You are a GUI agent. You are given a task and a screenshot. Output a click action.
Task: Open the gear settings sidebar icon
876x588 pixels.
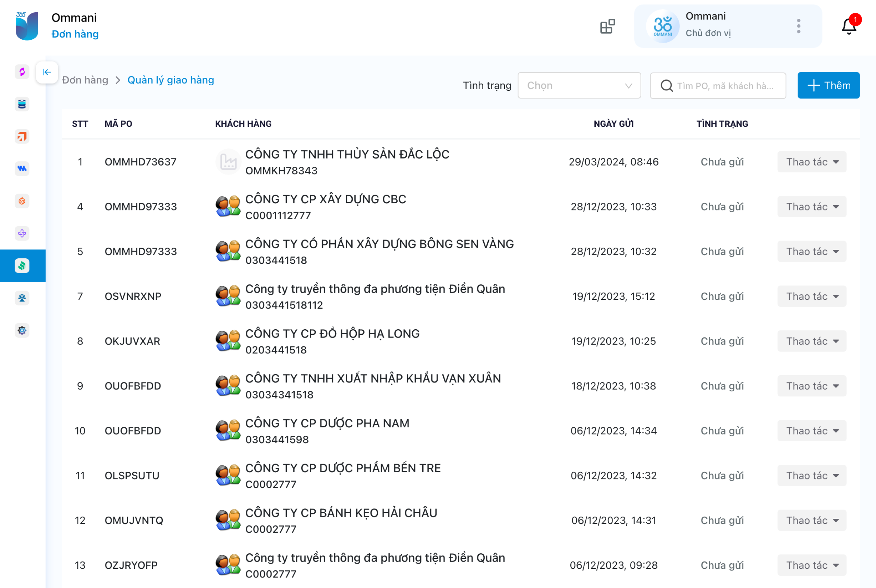tap(22, 330)
